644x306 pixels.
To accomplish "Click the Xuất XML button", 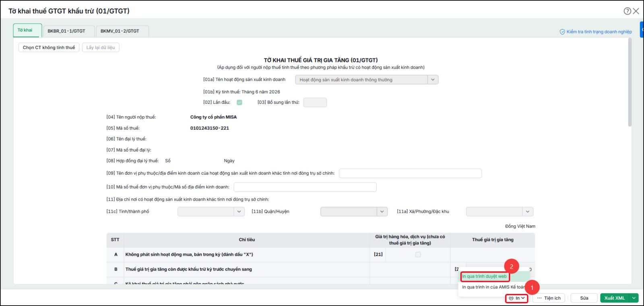I will [x=615, y=298].
